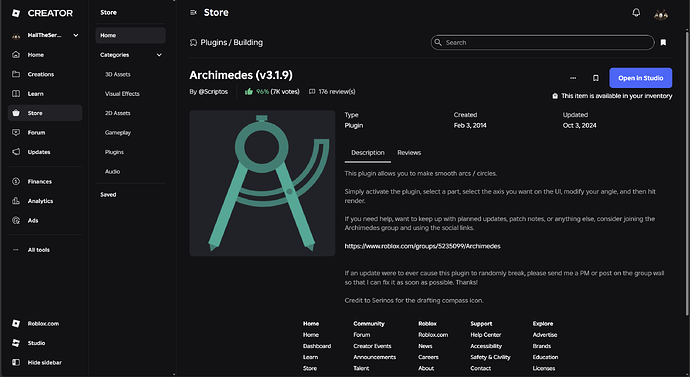Bookmark the Archimedes plugin
The image size is (690, 377).
pyautogui.click(x=595, y=78)
